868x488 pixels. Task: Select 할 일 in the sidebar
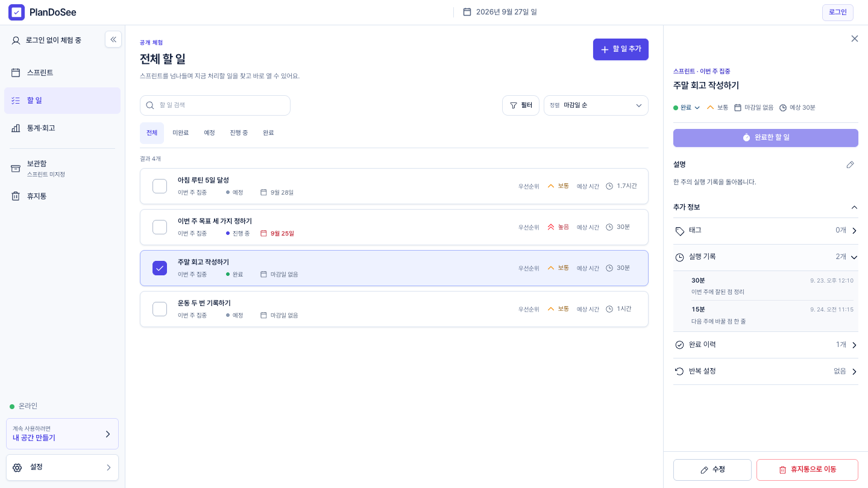(62, 101)
